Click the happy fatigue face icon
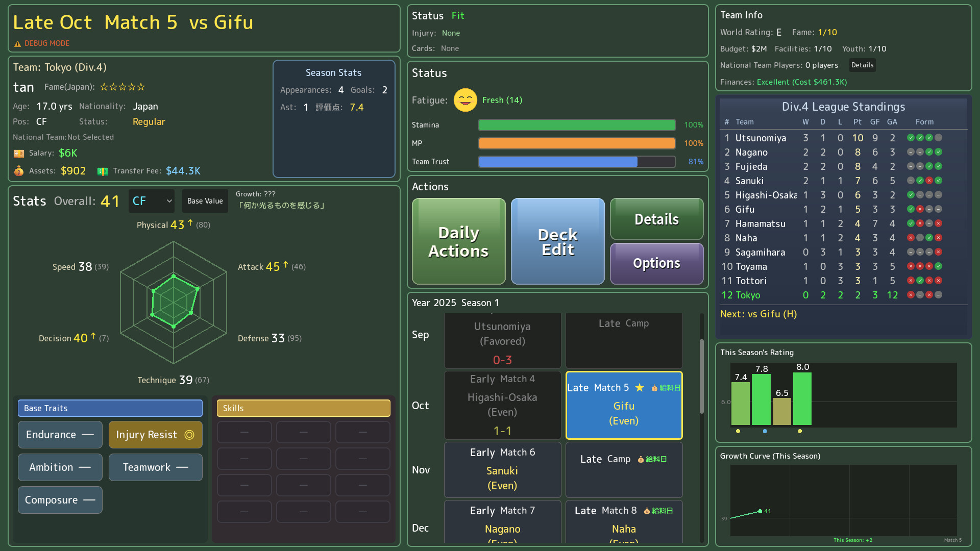Viewport: 980px width, 551px height. [x=465, y=100]
